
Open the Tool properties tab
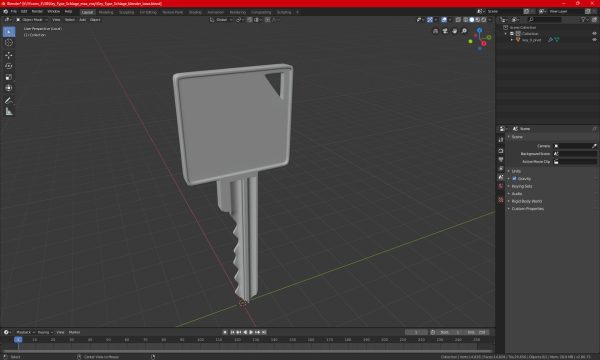(501, 140)
